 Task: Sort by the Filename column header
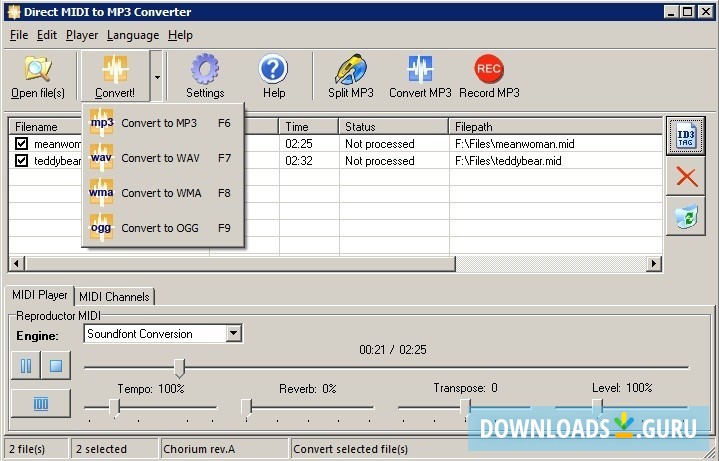tap(46, 127)
